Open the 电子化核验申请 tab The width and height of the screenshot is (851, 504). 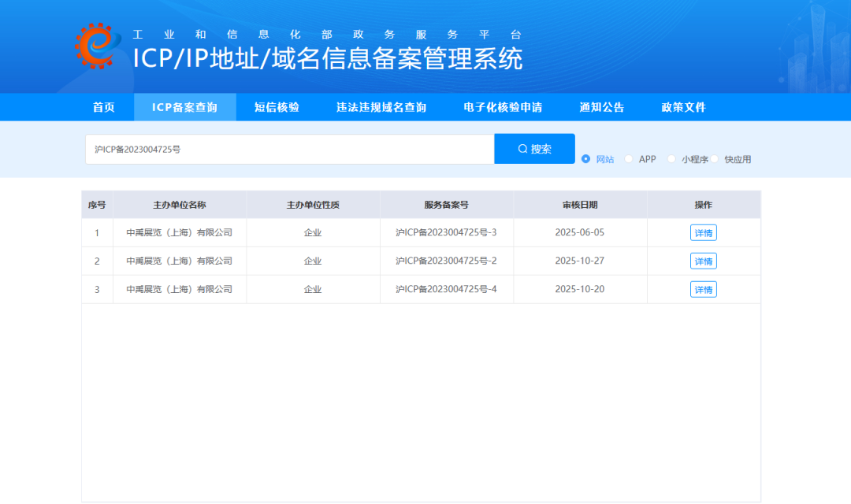[x=504, y=107]
